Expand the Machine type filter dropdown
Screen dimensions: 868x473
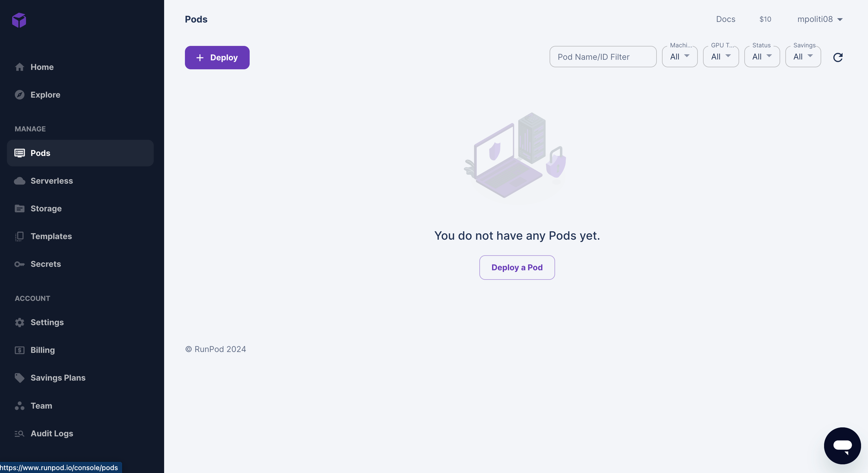point(680,57)
